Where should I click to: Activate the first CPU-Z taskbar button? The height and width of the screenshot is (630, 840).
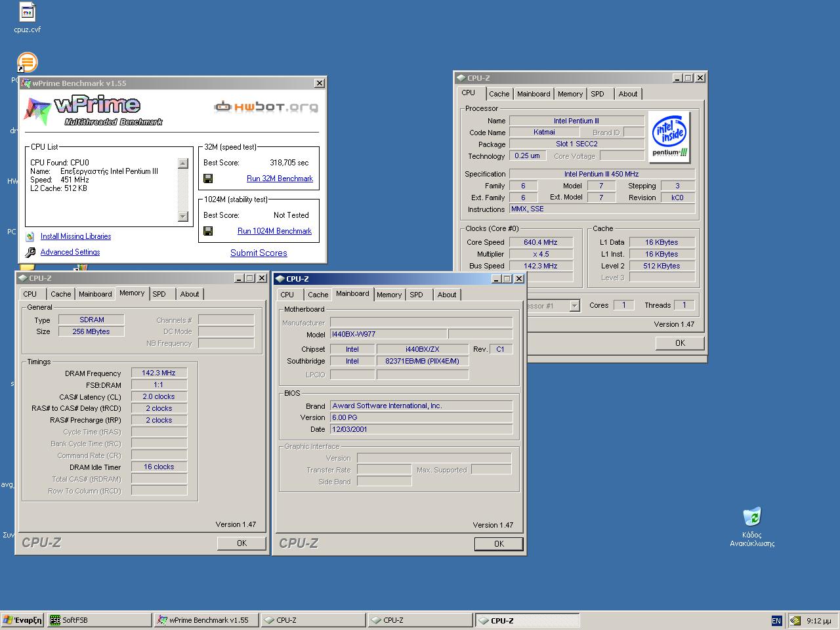point(314,620)
